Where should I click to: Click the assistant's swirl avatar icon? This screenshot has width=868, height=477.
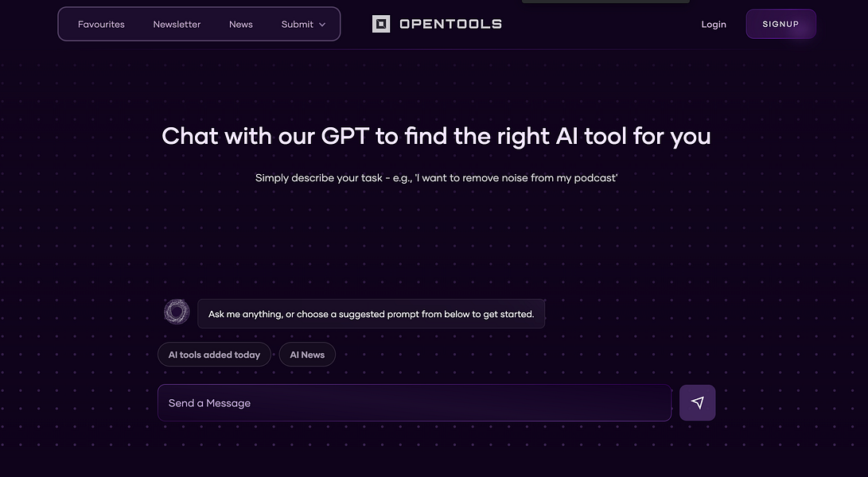click(177, 311)
